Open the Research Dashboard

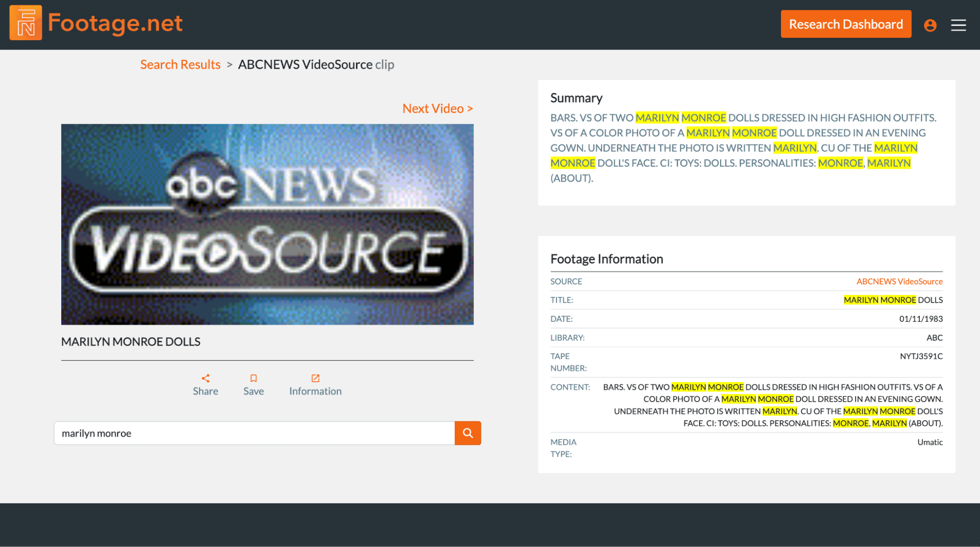point(846,24)
